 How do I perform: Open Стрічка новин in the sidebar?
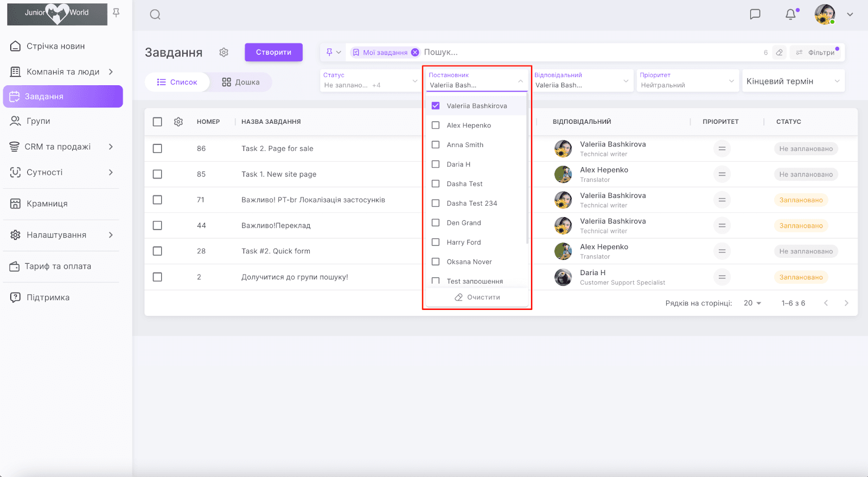[x=55, y=46]
